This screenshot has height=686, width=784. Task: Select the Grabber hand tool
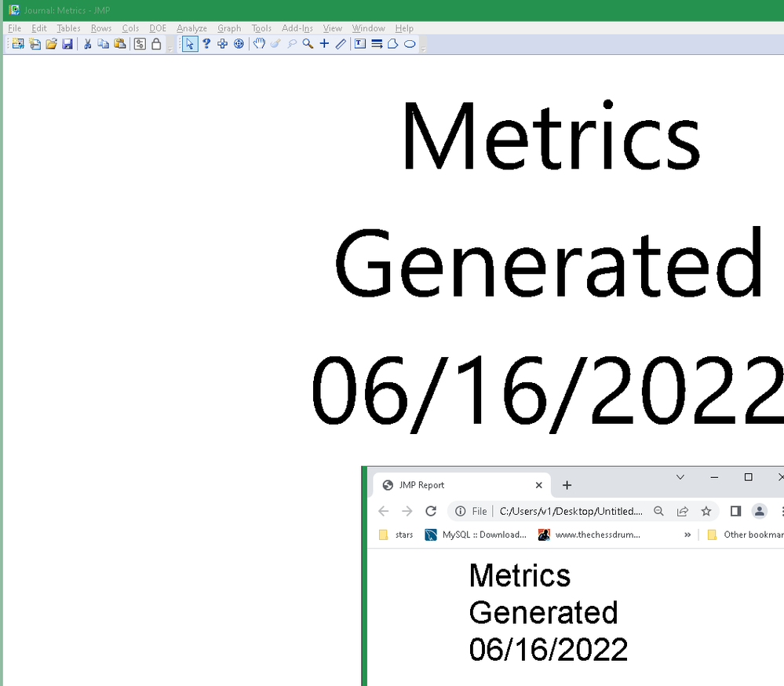pos(258,44)
